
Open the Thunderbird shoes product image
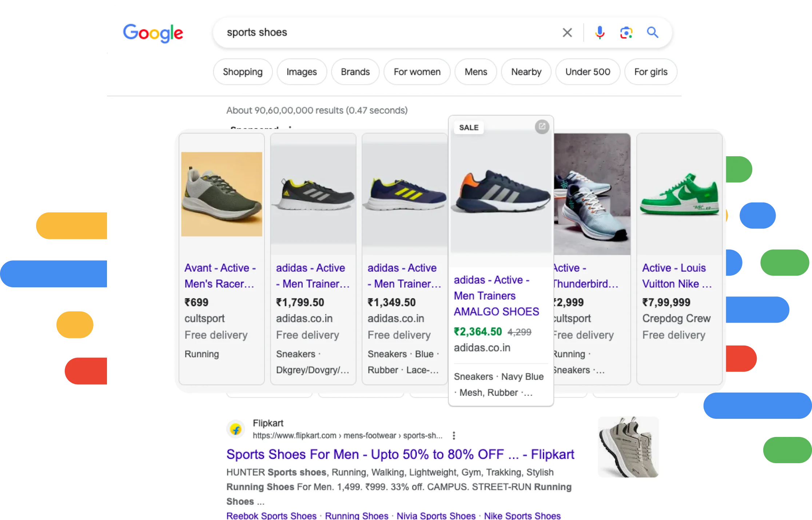click(x=592, y=194)
